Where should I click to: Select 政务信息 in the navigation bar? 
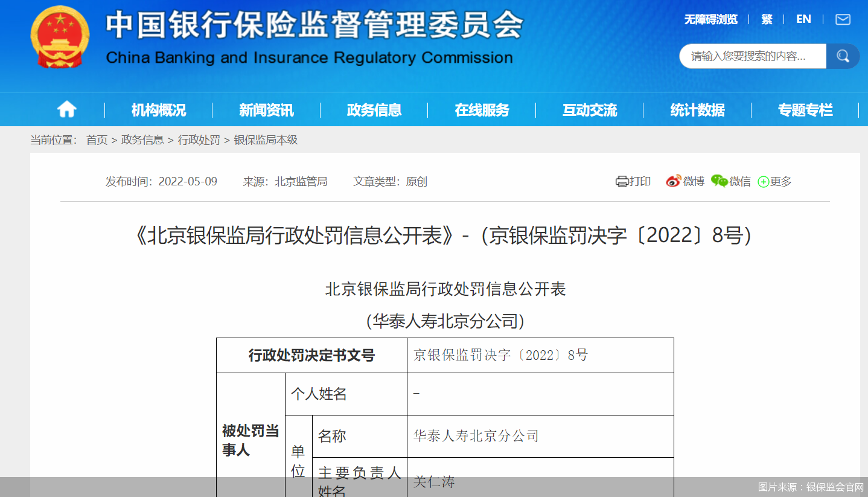coord(374,109)
